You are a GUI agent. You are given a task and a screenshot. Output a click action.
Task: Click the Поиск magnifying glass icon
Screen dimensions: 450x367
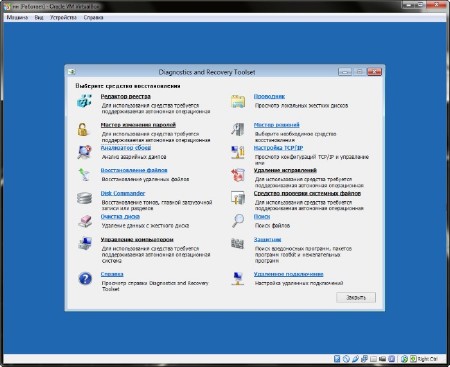coord(238,220)
